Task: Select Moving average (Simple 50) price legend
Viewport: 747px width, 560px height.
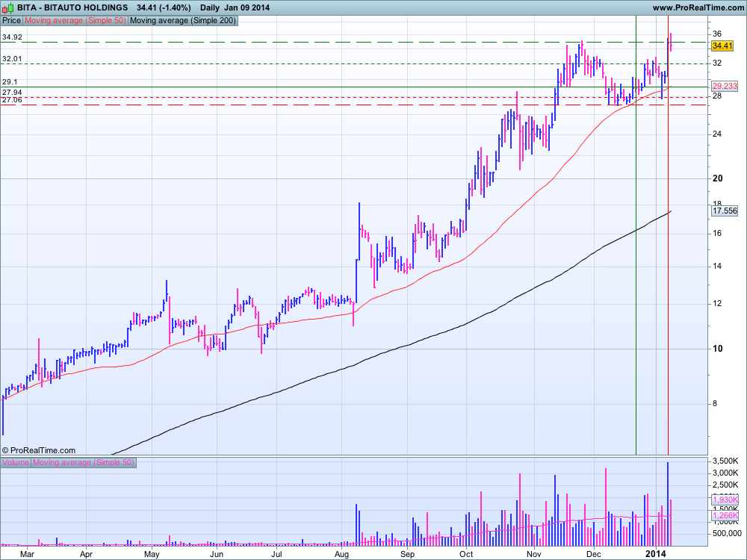Action: click(75, 20)
